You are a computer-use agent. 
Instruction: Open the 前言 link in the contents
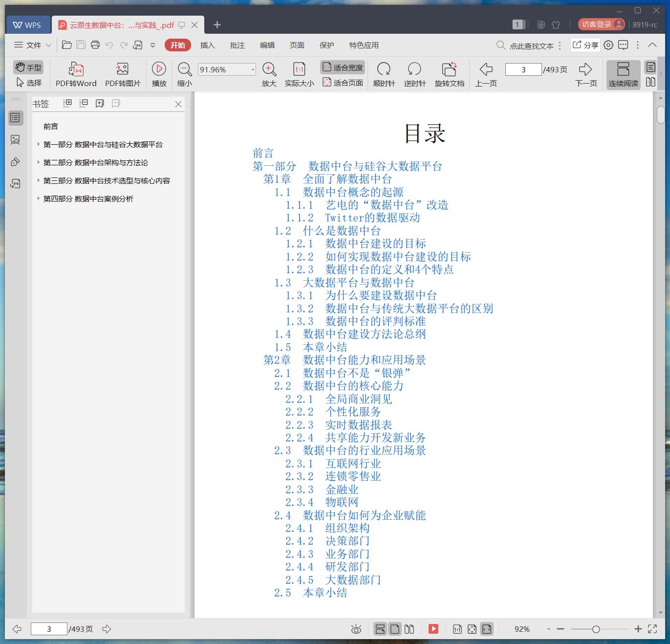tap(263, 154)
